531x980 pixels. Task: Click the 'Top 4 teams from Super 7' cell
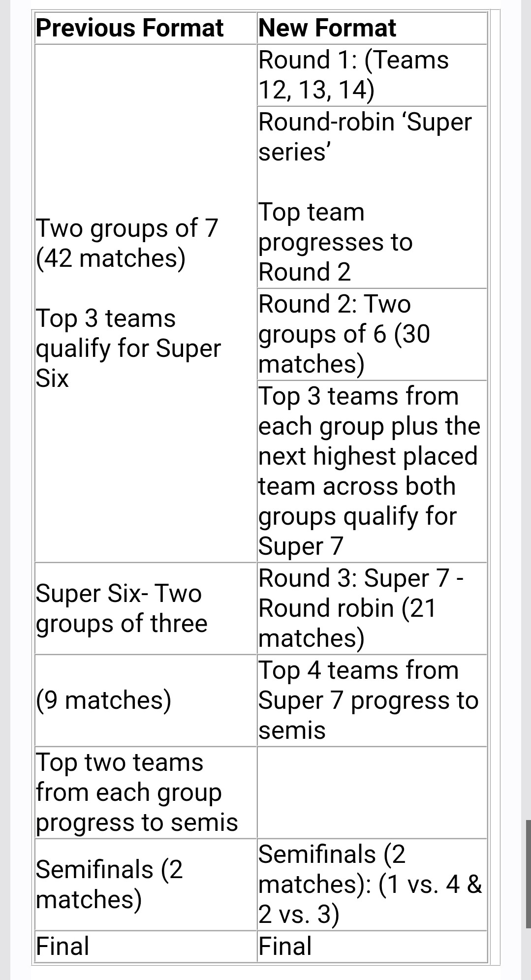pos(372,700)
